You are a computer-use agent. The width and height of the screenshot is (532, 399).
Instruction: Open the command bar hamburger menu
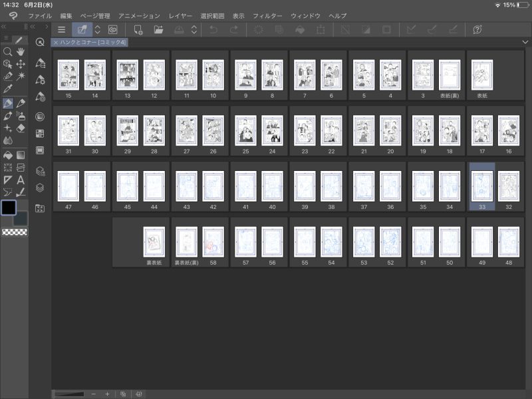pyautogui.click(x=61, y=30)
